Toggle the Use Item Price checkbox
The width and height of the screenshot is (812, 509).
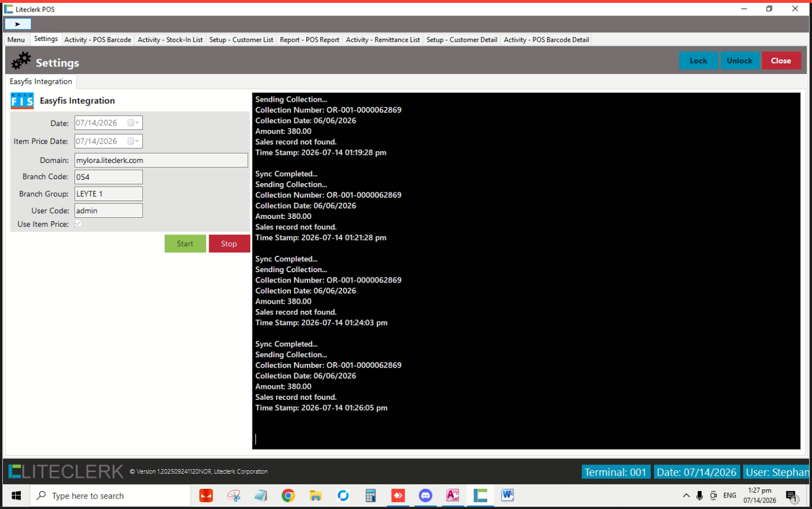pos(78,224)
